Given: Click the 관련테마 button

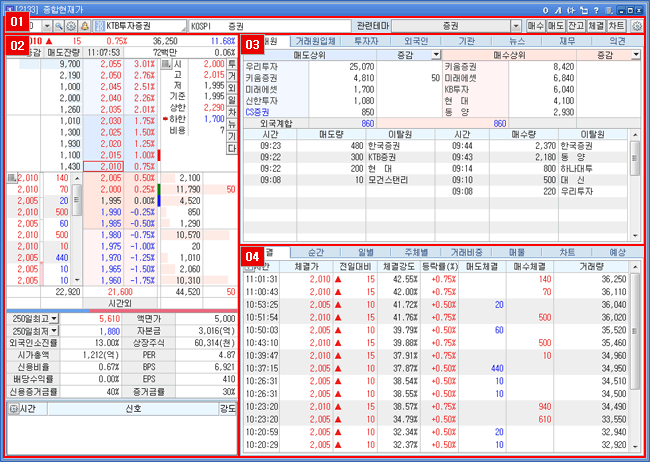Looking at the screenshot, I should [x=366, y=25].
